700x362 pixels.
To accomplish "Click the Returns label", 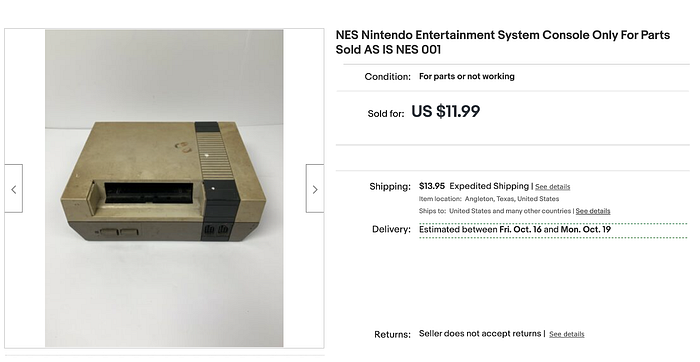I will pos(392,334).
